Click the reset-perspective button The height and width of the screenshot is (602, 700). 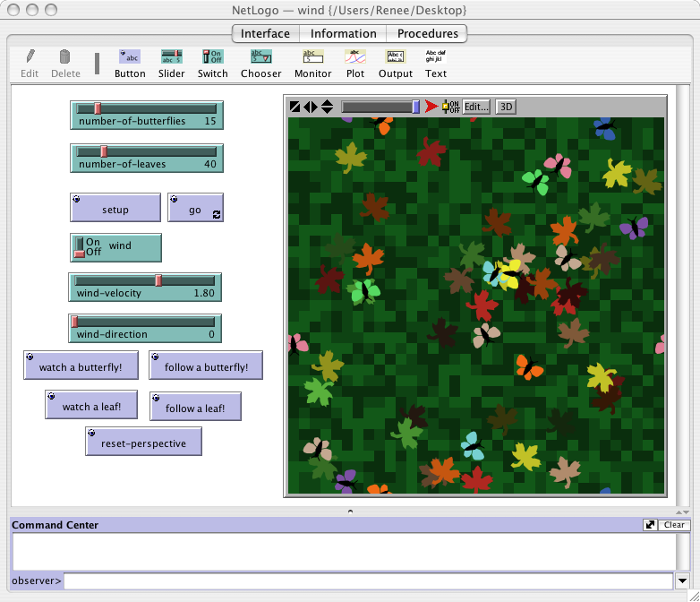pos(144,443)
